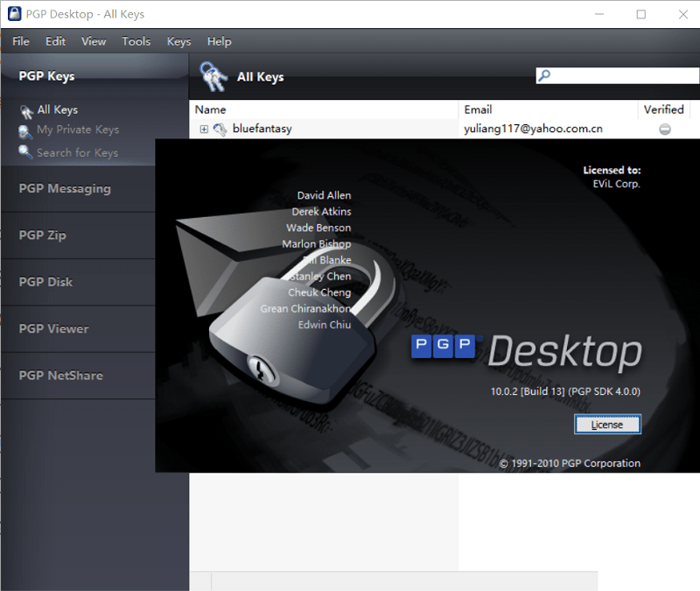
Task: Open the File menu
Action: point(21,41)
